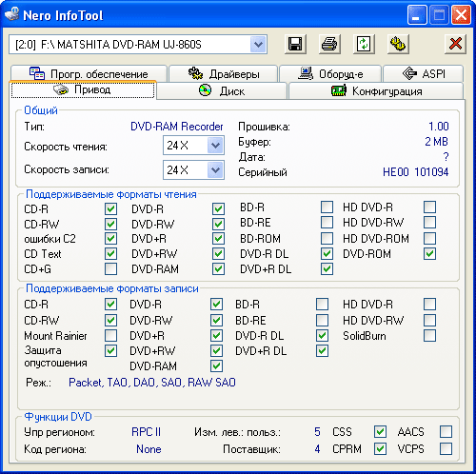Toggle the DVD+R DL write checkbox
The height and width of the screenshot is (474, 476).
point(322,351)
